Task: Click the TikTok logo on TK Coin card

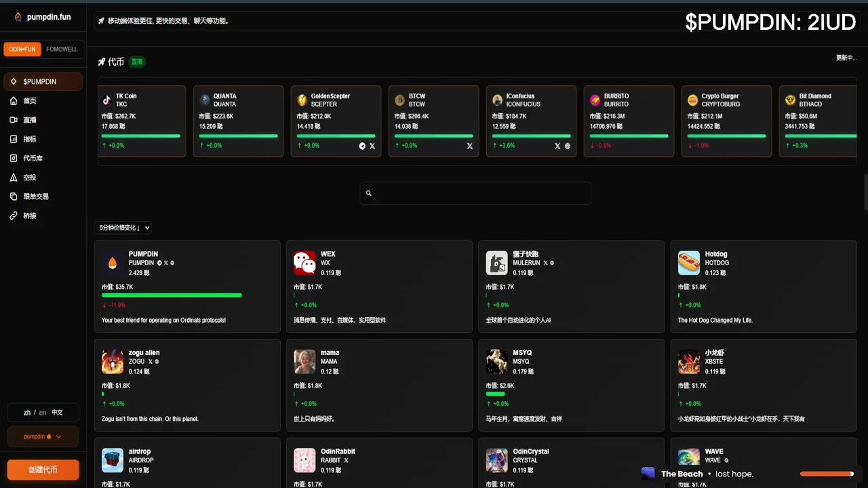Action: click(x=107, y=100)
